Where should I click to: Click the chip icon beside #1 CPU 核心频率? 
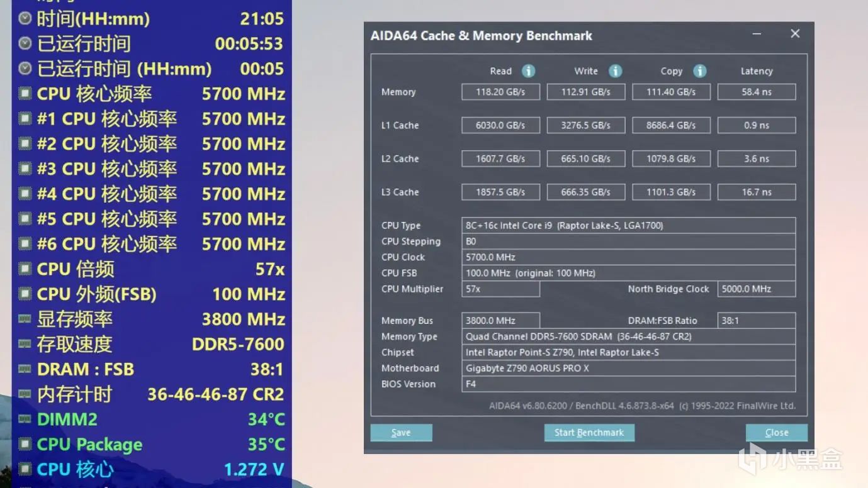(25, 119)
